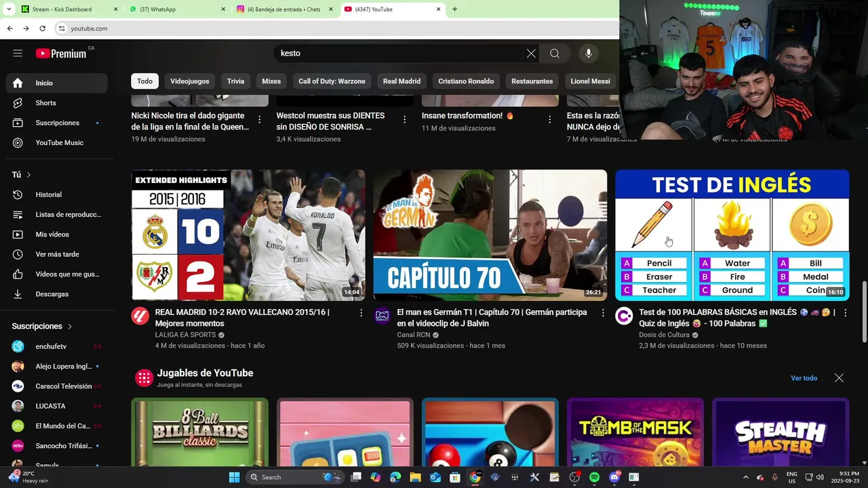Run the search with the magnifier button

tap(555, 54)
